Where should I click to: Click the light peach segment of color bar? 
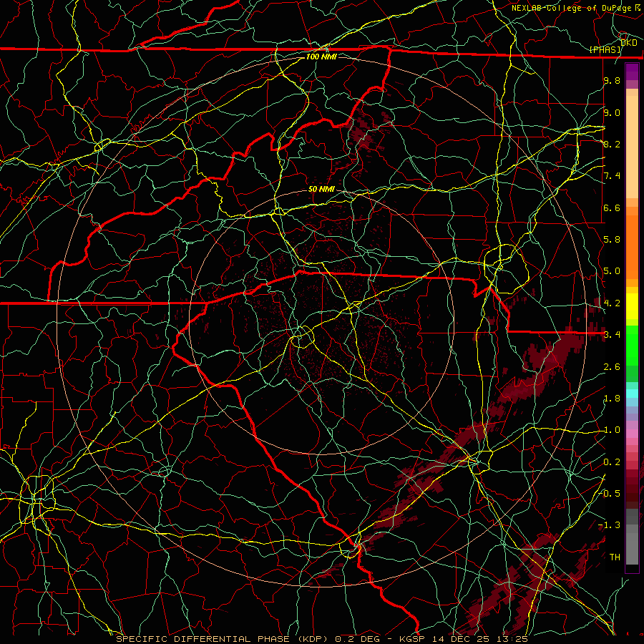click(632, 147)
